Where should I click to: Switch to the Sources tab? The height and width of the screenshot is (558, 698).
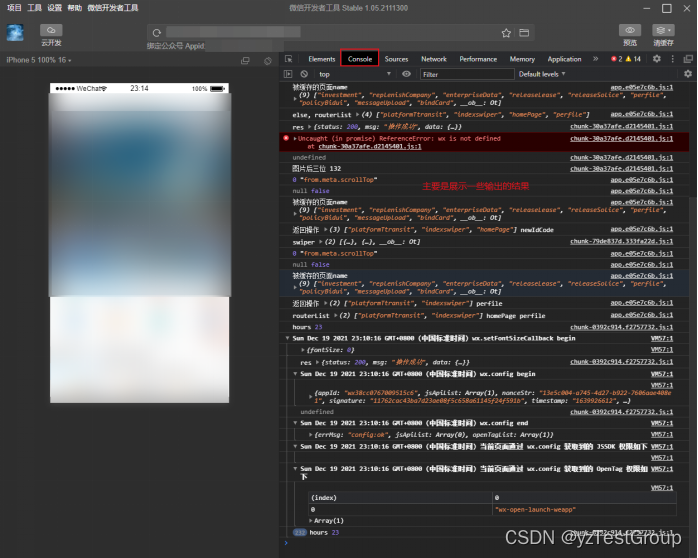pos(396,59)
